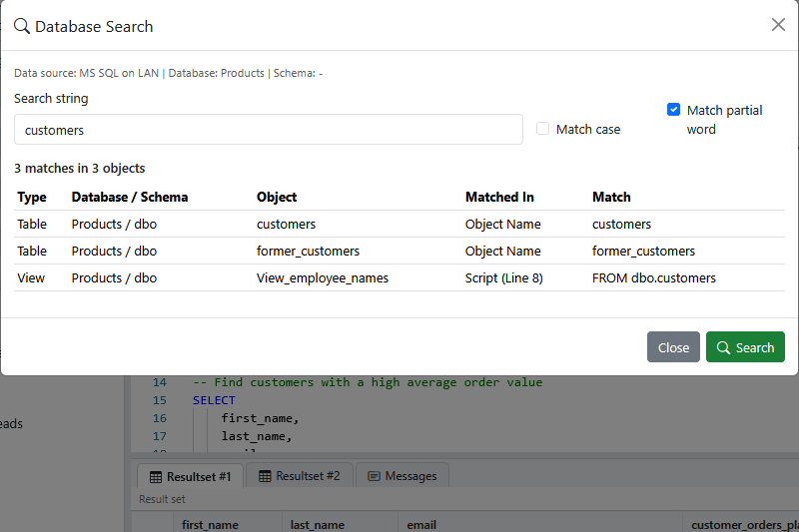Click the Data source info line
Screen dimensions: 799x532
coord(168,73)
